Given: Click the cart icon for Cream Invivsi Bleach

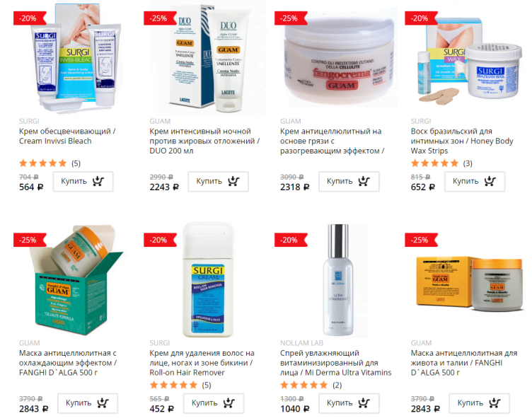Looking at the screenshot, I should tap(98, 181).
